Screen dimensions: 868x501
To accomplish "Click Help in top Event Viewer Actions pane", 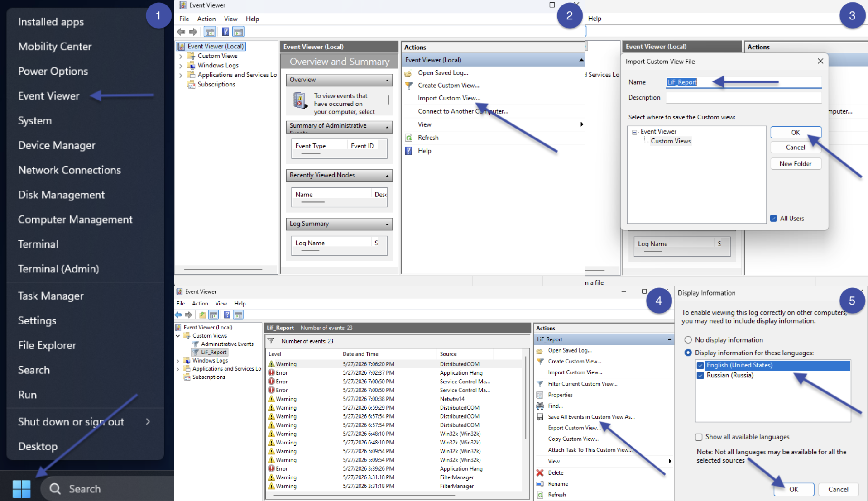I will (424, 151).
